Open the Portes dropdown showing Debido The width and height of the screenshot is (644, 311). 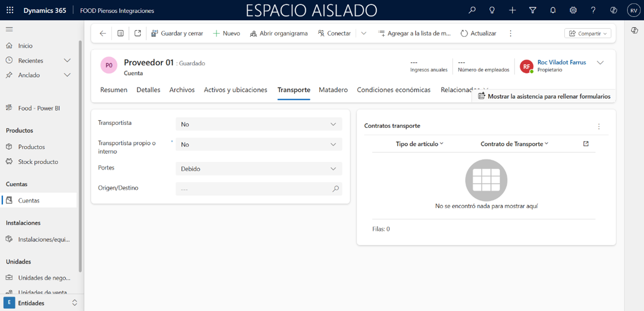click(258, 169)
